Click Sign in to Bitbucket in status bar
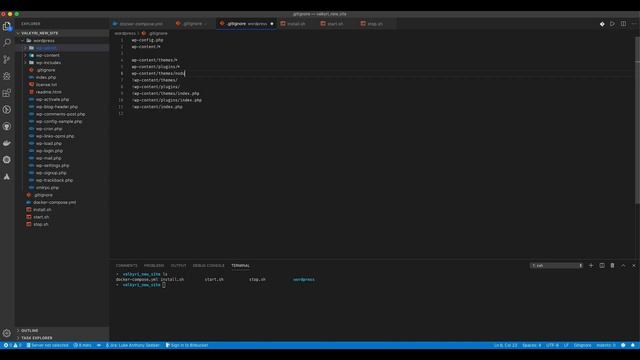 (x=187, y=345)
